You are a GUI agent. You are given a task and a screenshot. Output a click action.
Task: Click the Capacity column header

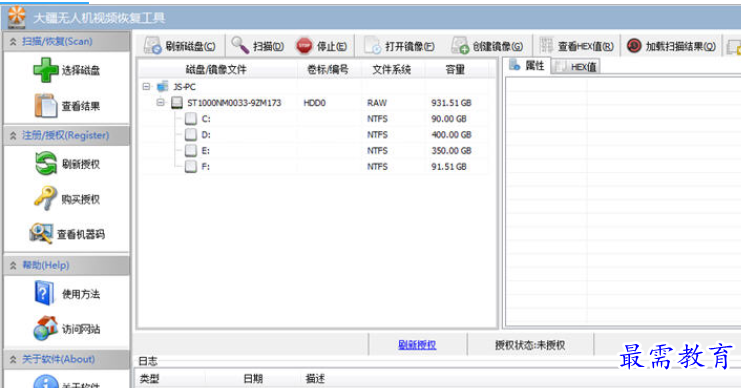click(x=456, y=69)
